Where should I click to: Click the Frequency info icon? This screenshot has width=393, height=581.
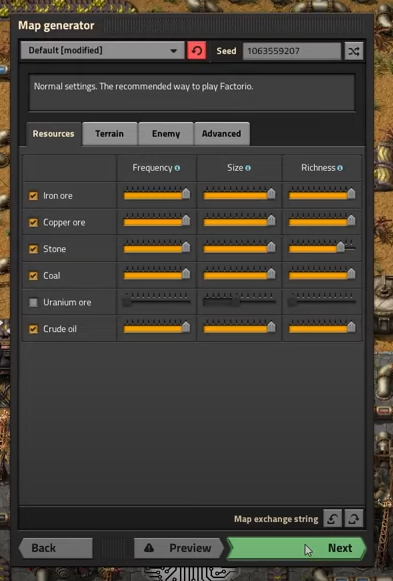pos(177,168)
